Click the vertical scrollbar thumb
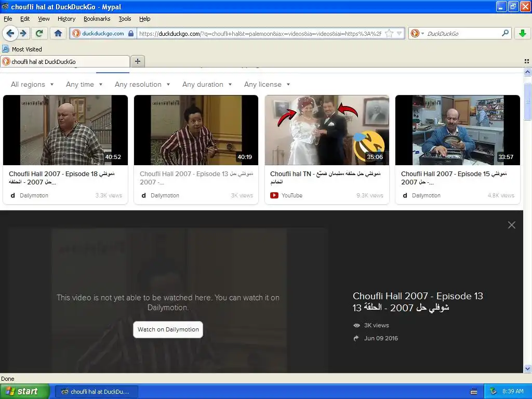 tap(527, 101)
